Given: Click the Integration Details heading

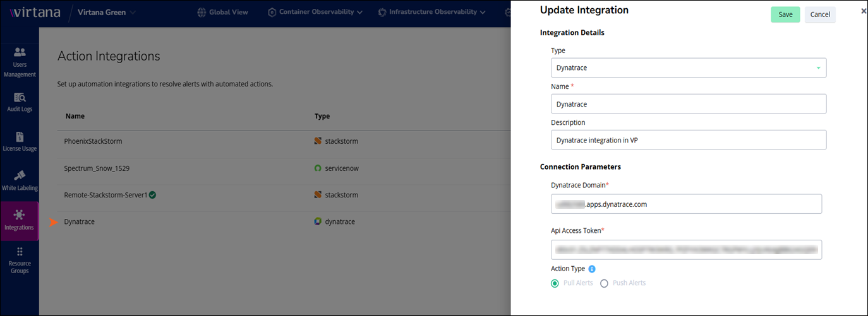Looking at the screenshot, I should (x=572, y=33).
